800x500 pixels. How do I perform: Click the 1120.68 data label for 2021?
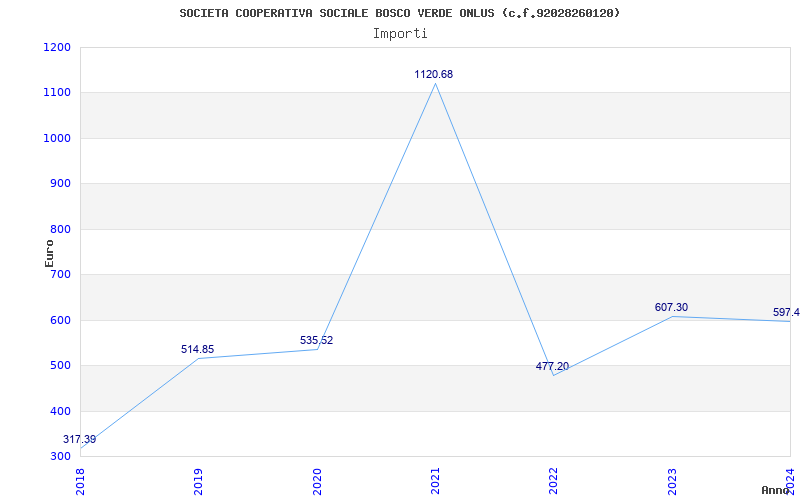tap(433, 74)
